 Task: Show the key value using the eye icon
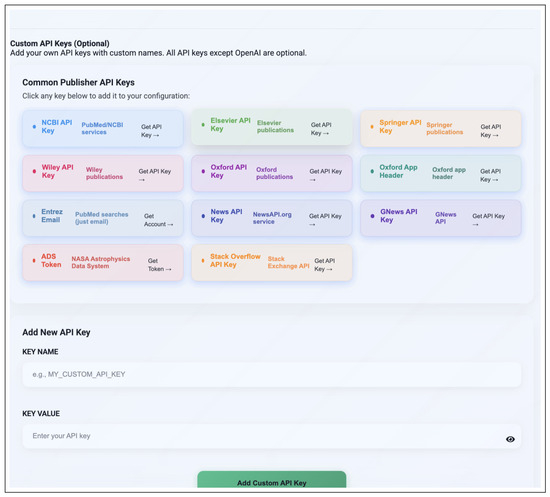(x=510, y=439)
